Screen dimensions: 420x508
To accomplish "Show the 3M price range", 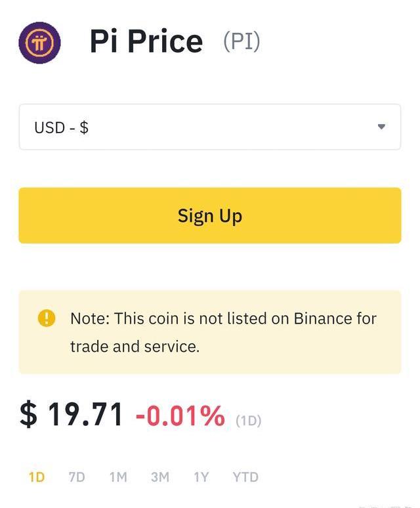I will (x=159, y=477).
